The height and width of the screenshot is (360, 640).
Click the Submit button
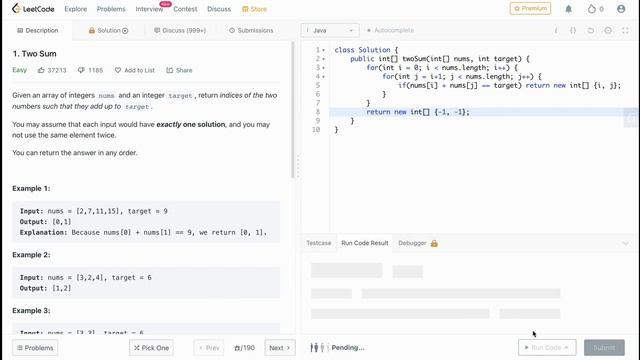pyautogui.click(x=604, y=348)
